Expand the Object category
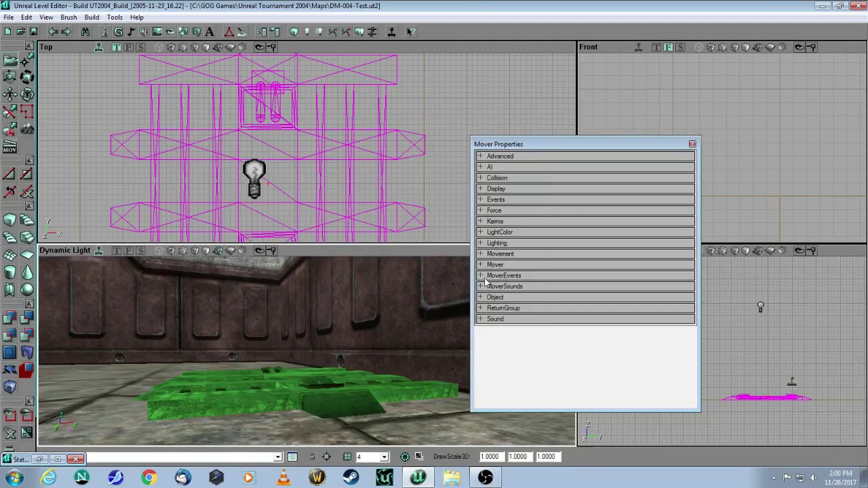 point(480,297)
